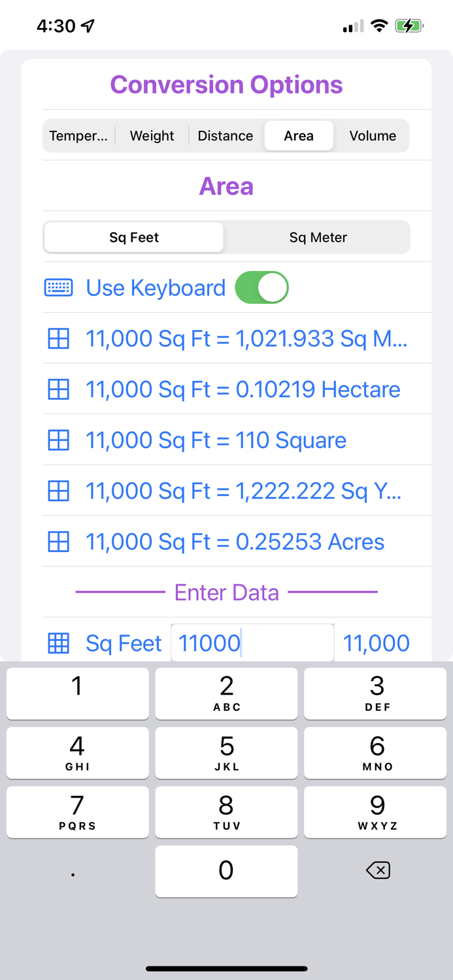Select the Weight conversion category
Image resolution: width=453 pixels, height=980 pixels.
152,135
